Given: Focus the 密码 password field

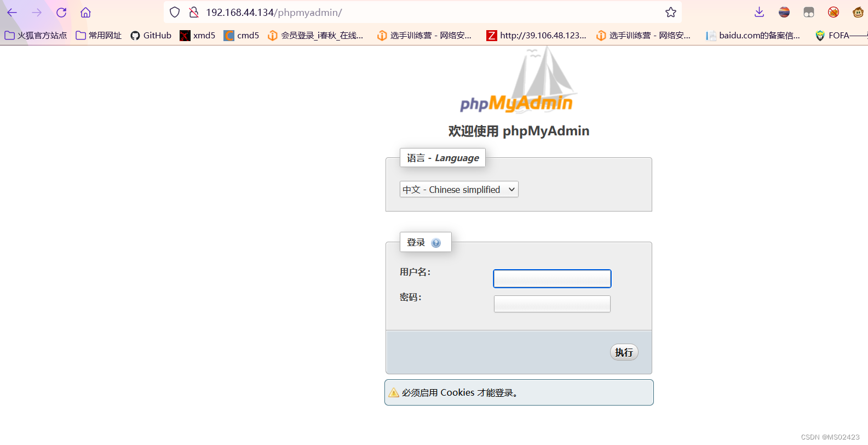Looking at the screenshot, I should click(x=552, y=304).
